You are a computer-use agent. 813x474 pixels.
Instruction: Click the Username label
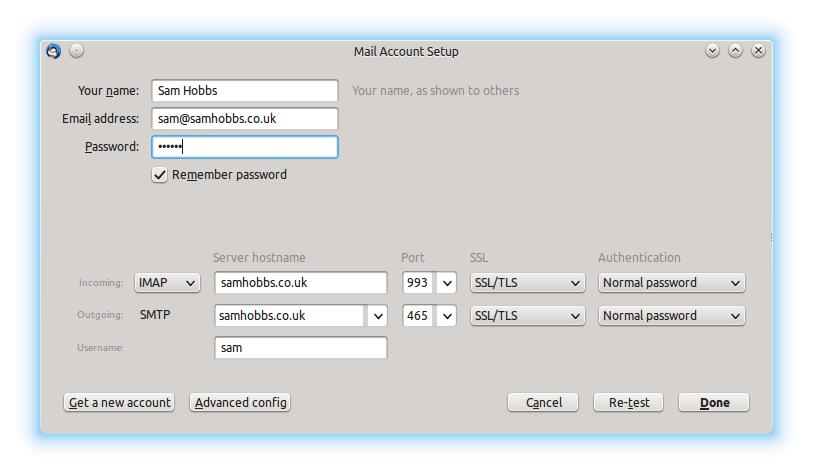tap(100, 347)
